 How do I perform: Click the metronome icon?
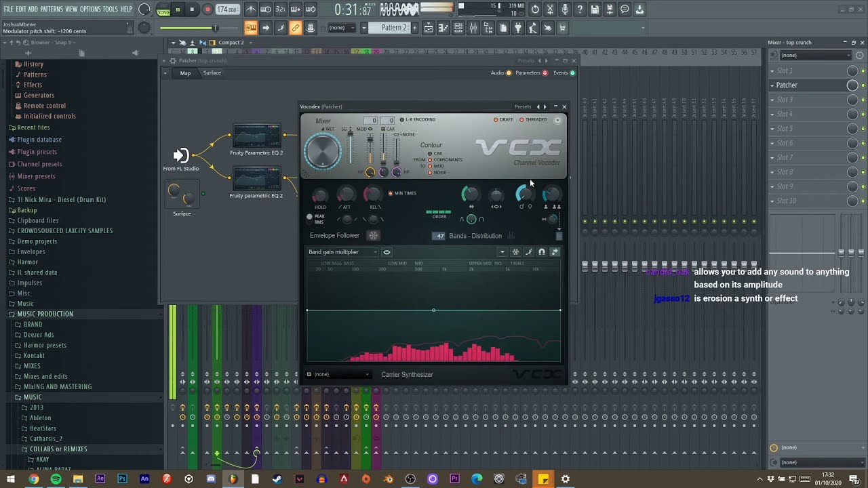point(251,9)
